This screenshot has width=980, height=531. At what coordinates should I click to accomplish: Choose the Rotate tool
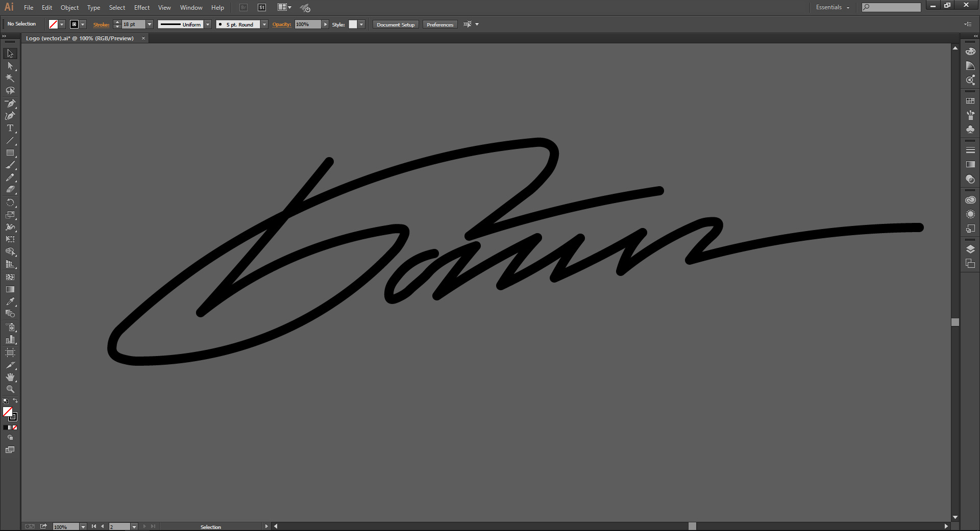10,203
